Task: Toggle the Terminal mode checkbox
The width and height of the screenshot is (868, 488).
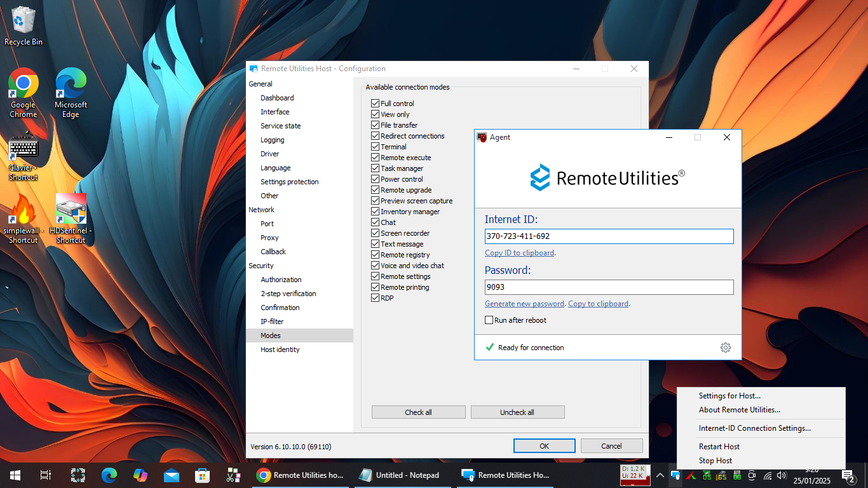Action: pos(376,147)
